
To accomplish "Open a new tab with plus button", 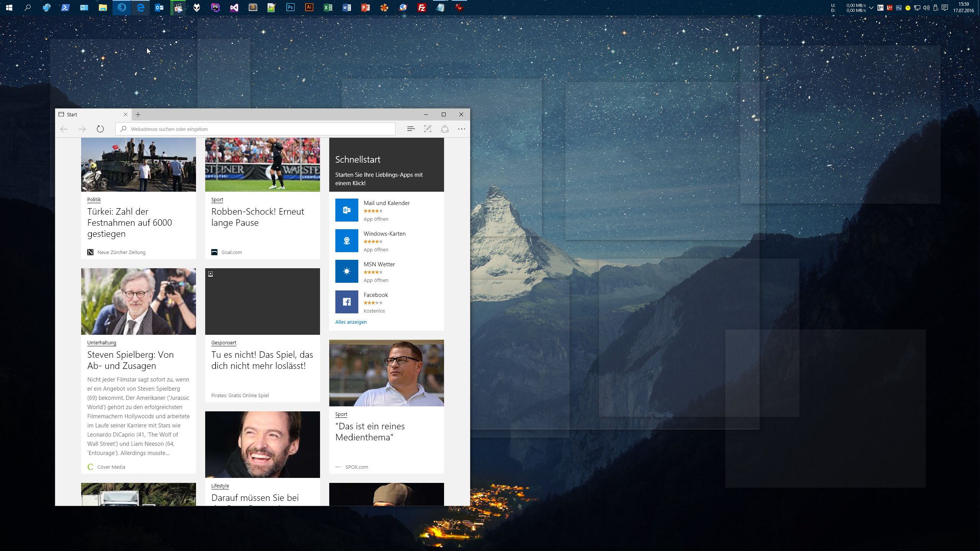I will click(138, 114).
